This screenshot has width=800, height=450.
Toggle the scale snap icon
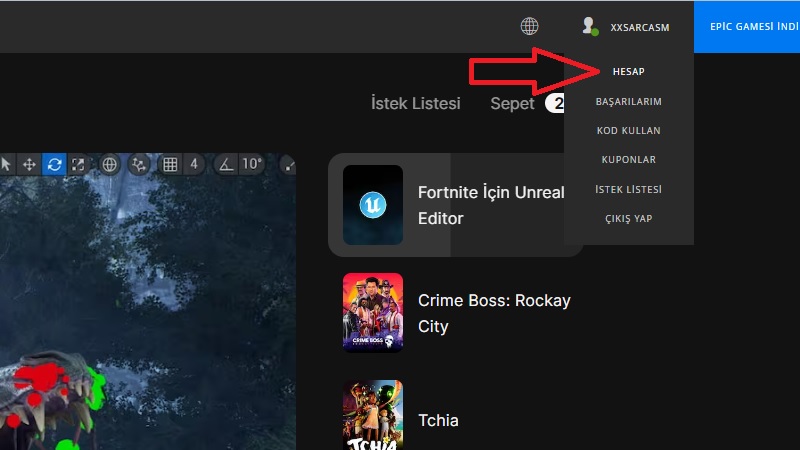coord(289,165)
